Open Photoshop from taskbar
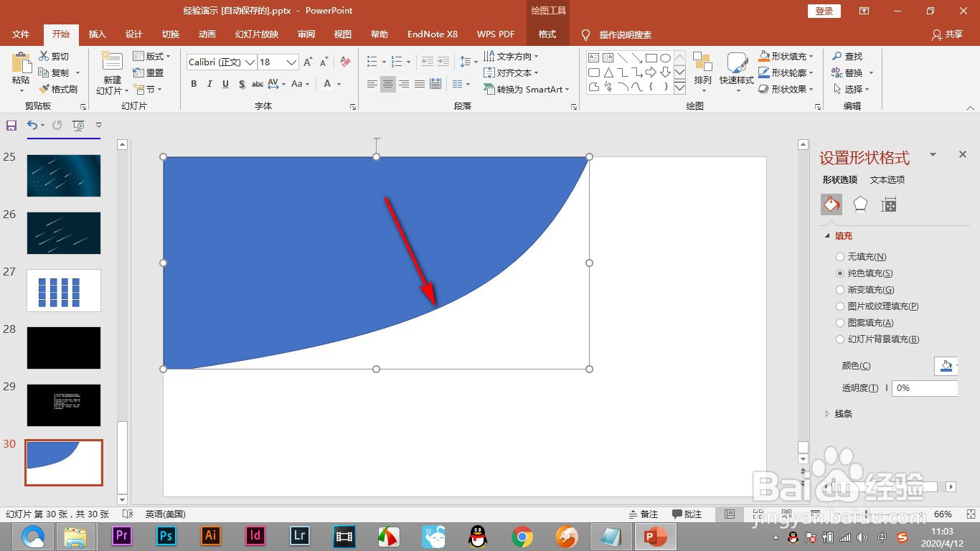Viewport: 980px width, 551px height. click(x=166, y=536)
